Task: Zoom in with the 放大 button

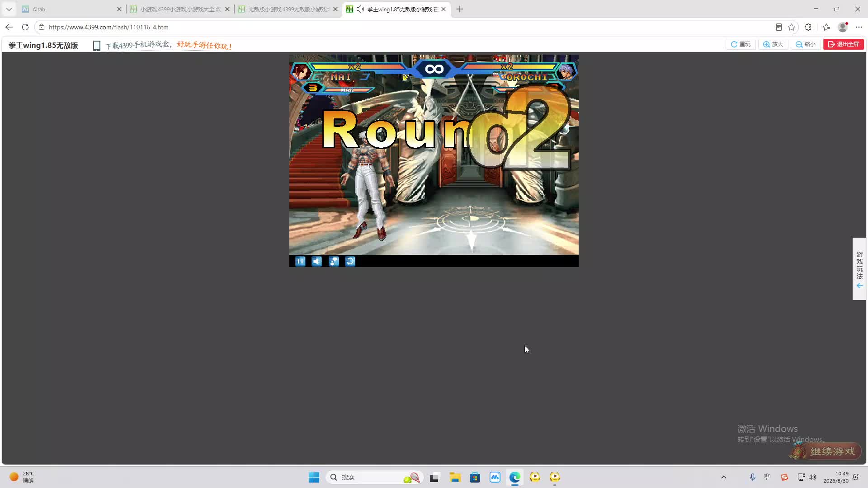Action: point(773,44)
